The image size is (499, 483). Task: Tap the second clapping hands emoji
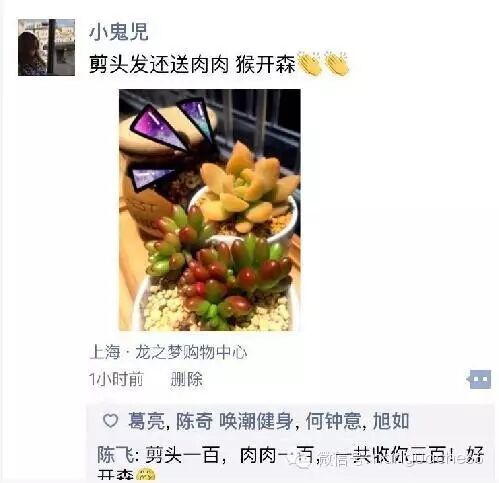click(337, 63)
